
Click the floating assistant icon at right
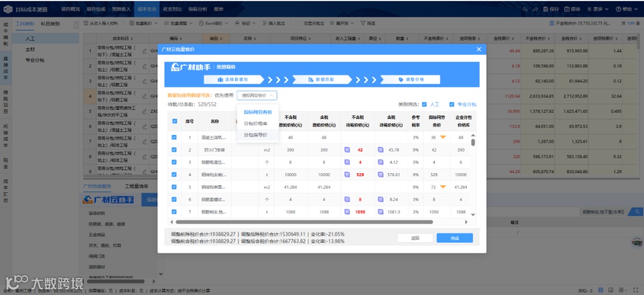click(637, 243)
